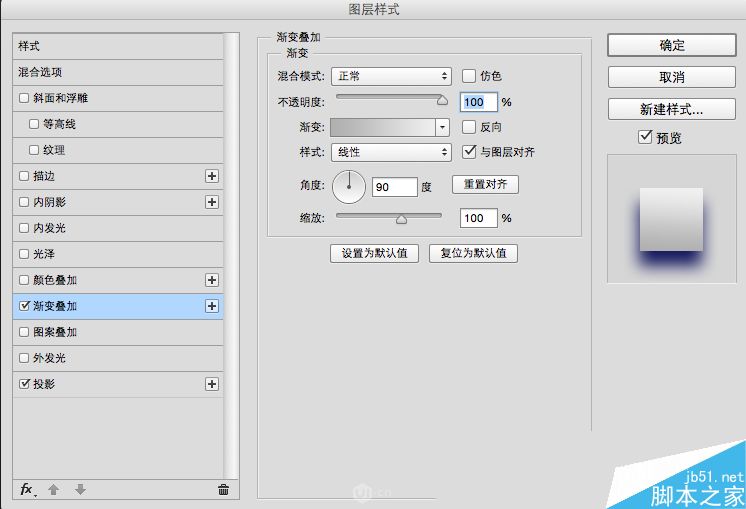746x509 pixels.
Task: Click the opacity value field 100
Action: coord(479,102)
